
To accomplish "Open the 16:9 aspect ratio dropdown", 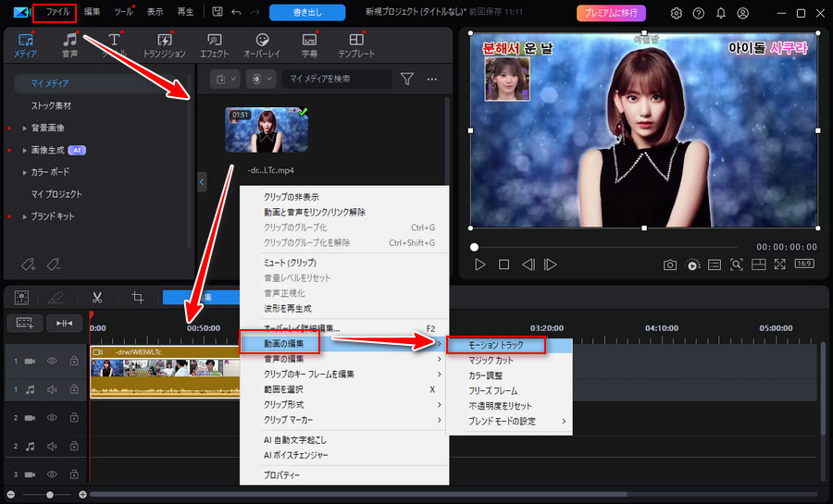I will [x=806, y=264].
